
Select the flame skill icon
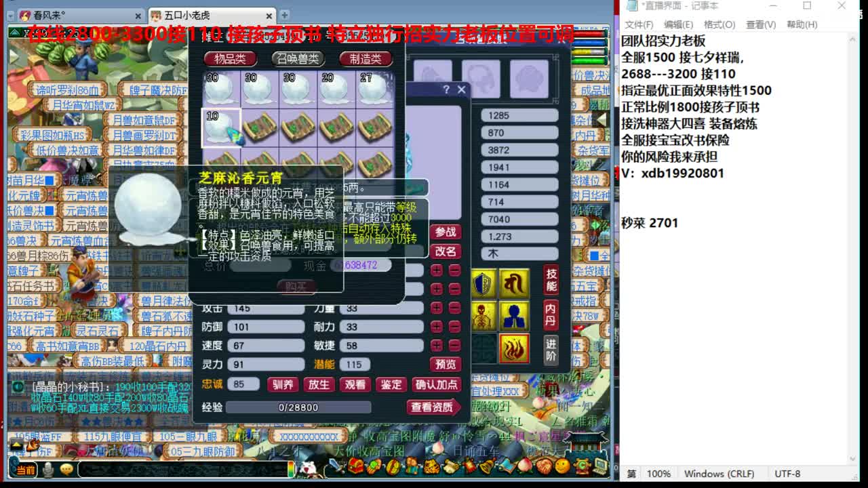click(515, 348)
